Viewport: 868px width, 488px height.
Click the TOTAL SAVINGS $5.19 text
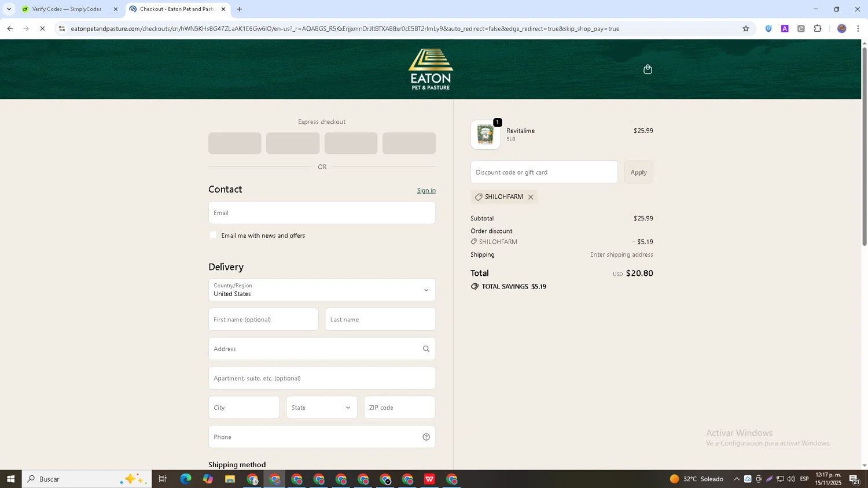(514, 287)
